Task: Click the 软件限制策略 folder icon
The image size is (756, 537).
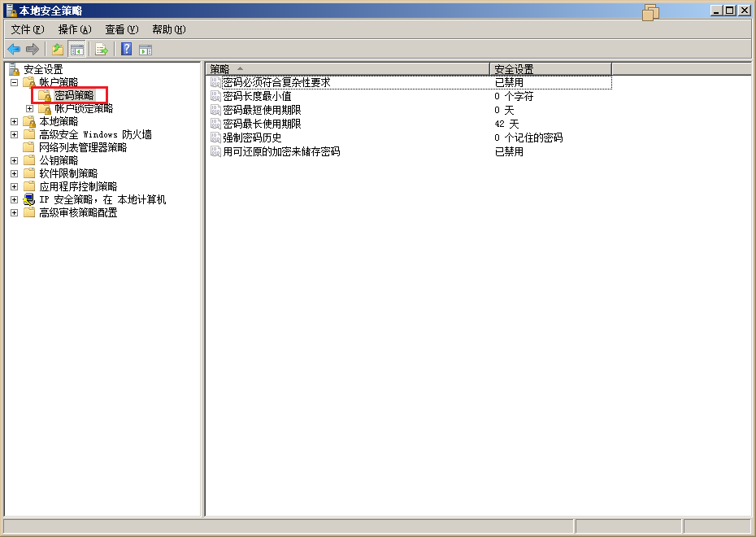Action: click(30, 173)
